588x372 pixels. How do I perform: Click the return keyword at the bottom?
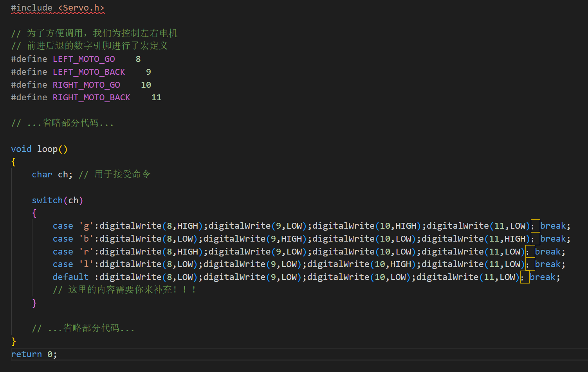click(26, 354)
